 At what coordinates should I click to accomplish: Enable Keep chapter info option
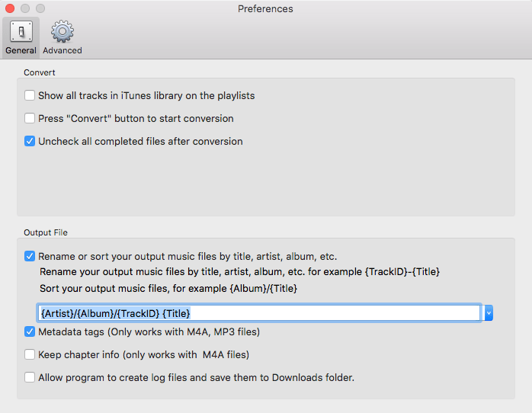click(x=30, y=354)
